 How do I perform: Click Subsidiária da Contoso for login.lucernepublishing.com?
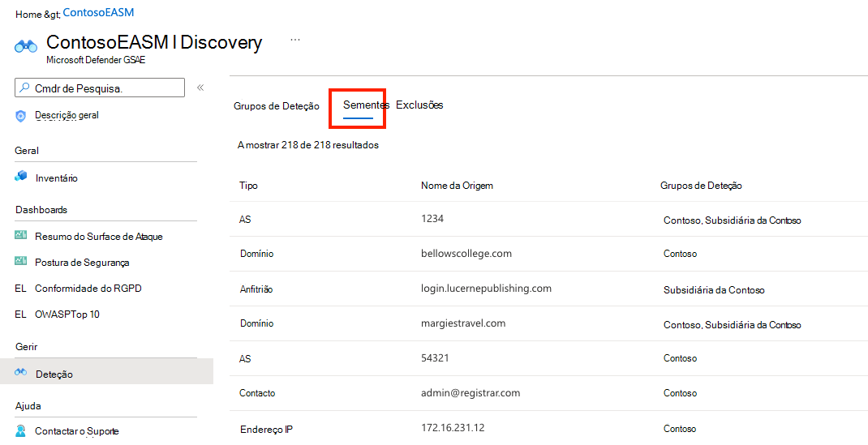pos(714,289)
